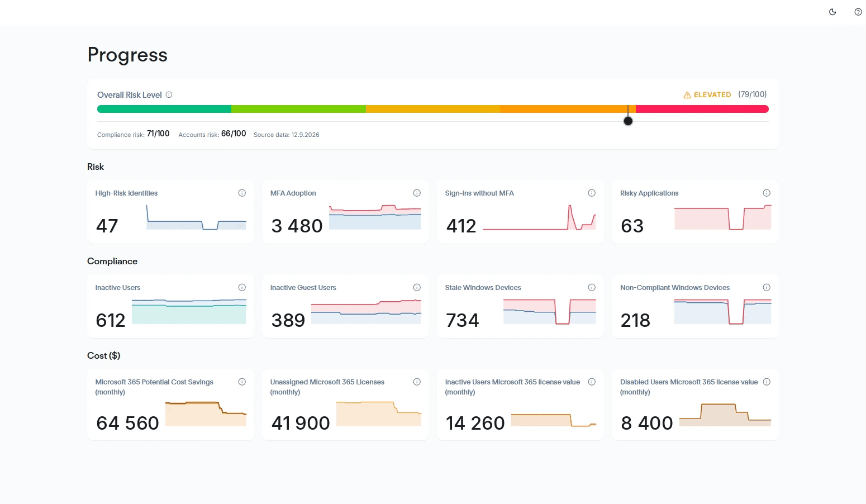866x504 pixels.
Task: Click the Accounts risk 66/100 value
Action: [234, 134]
